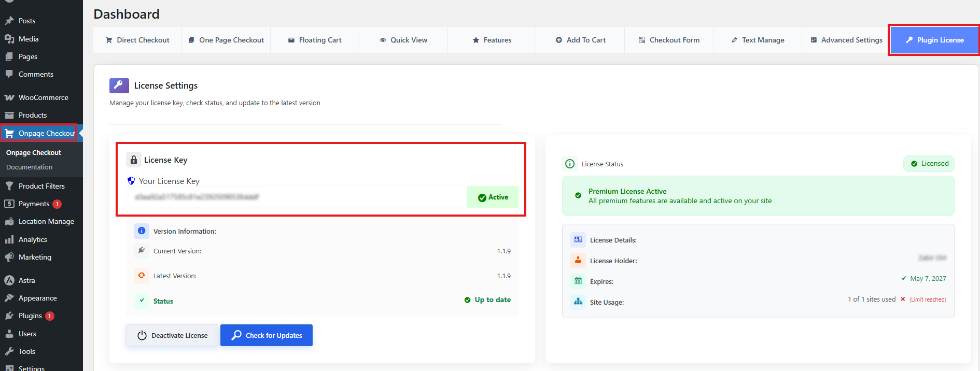Image resolution: width=980 pixels, height=371 pixels.
Task: Go to the Features tab
Action: [492, 40]
